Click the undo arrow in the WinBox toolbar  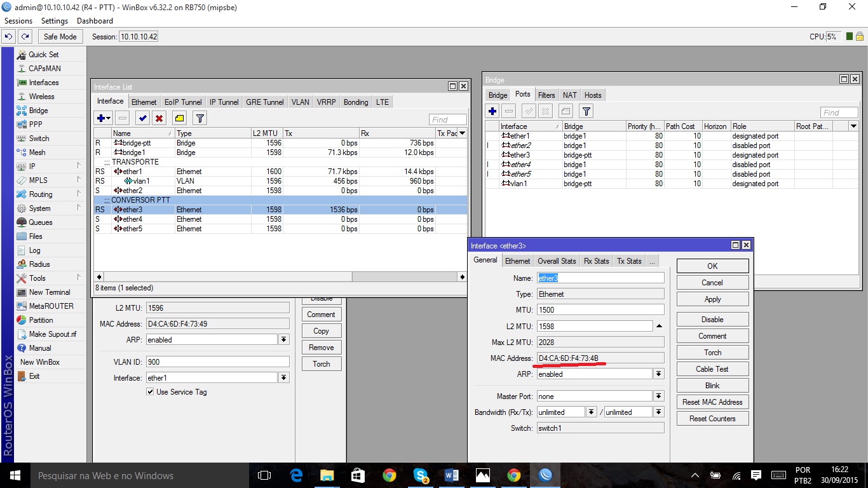(9, 37)
